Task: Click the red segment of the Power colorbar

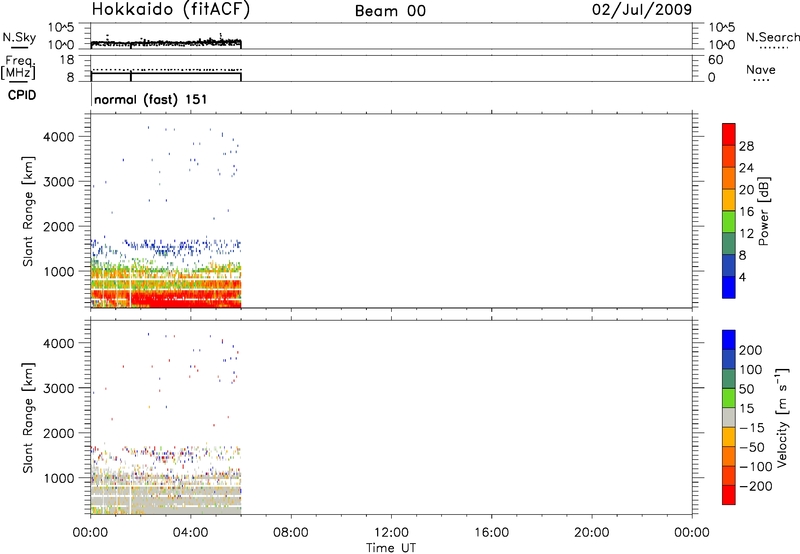Action: coord(729,135)
